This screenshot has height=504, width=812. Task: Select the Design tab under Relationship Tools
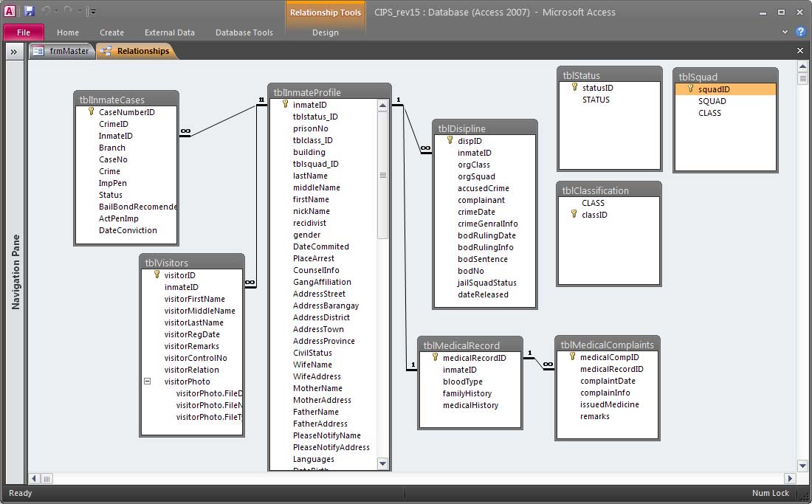(326, 32)
